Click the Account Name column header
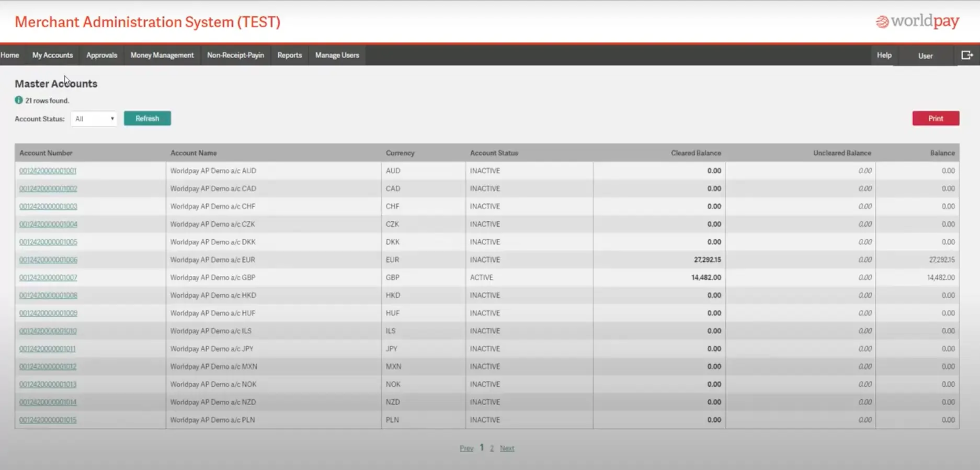 tap(193, 153)
